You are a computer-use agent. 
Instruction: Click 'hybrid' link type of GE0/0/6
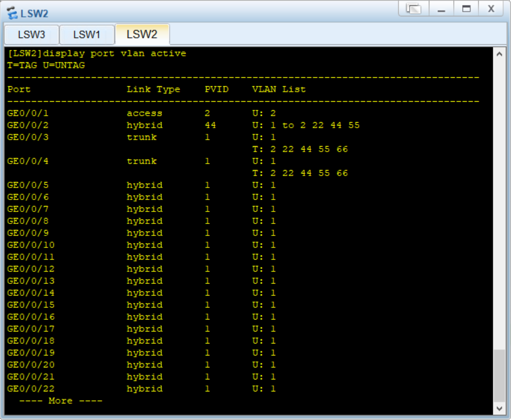(x=145, y=197)
